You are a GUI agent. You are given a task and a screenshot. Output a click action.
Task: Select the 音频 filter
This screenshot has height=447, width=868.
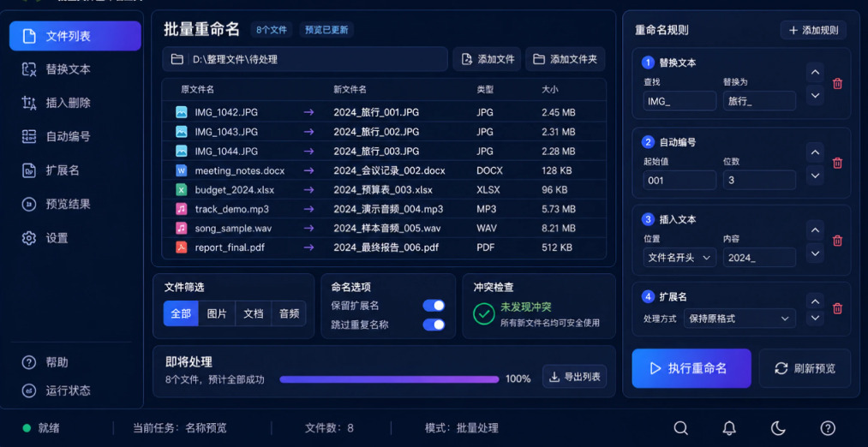[289, 313]
